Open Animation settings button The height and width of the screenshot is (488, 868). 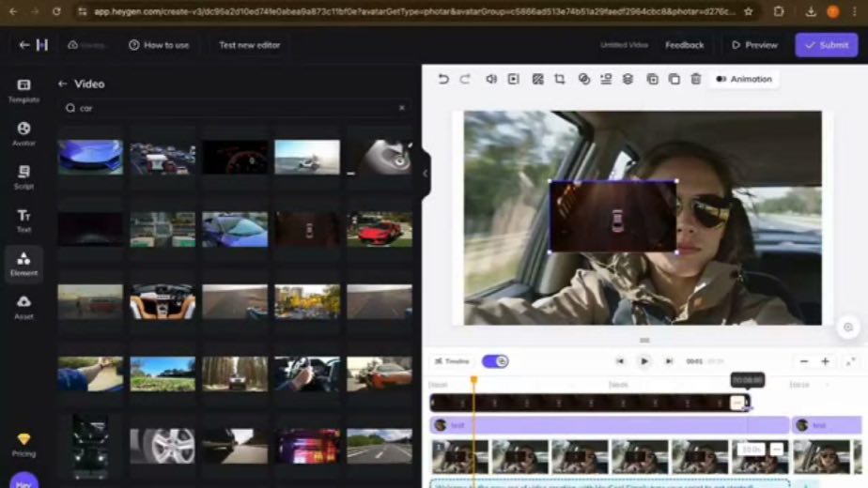[743, 79]
